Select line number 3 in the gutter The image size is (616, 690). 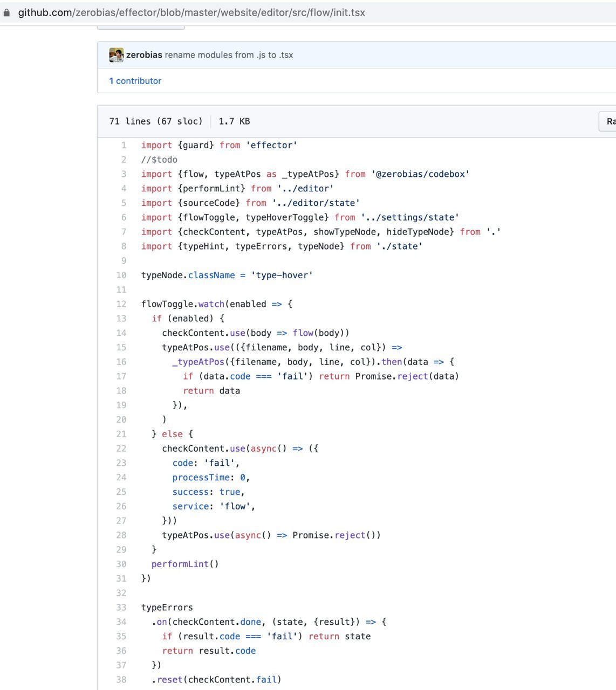(x=124, y=174)
